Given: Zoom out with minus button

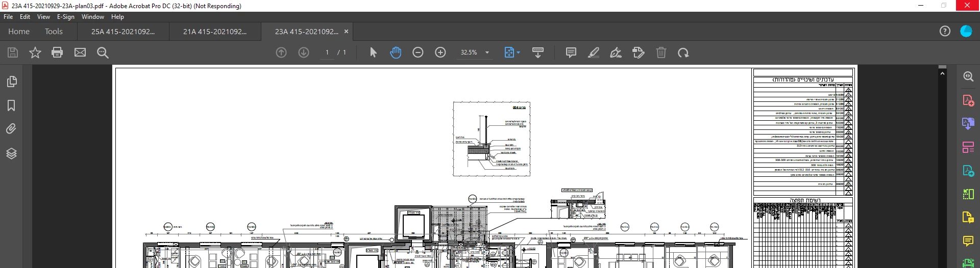Looking at the screenshot, I should pos(418,52).
